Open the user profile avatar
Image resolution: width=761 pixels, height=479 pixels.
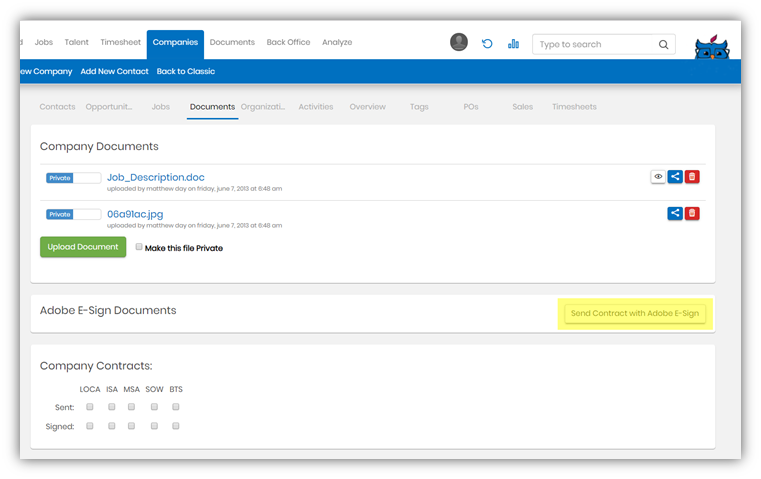pyautogui.click(x=459, y=42)
